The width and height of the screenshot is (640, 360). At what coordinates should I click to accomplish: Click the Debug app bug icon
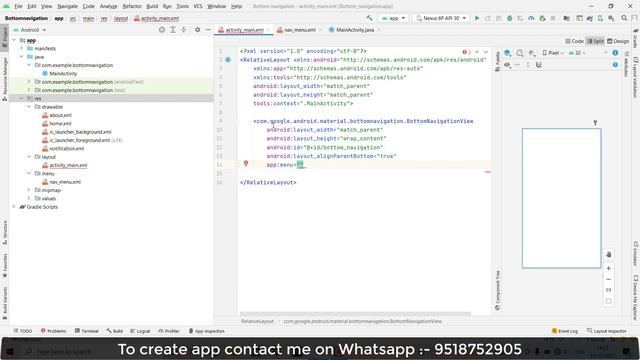(x=509, y=18)
